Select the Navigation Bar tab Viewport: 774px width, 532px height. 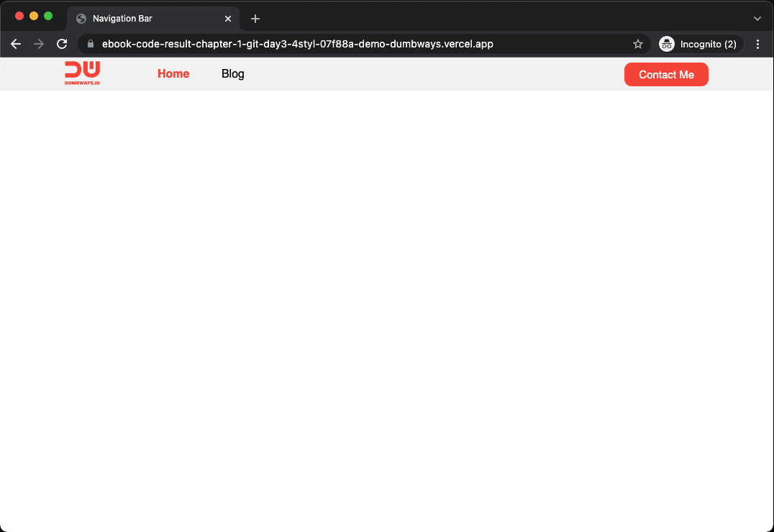(x=153, y=19)
